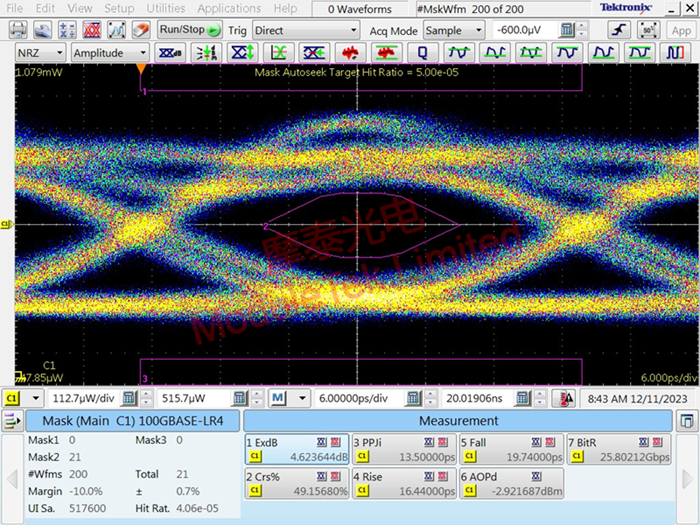Click the autoset icon next to App

click(x=649, y=30)
